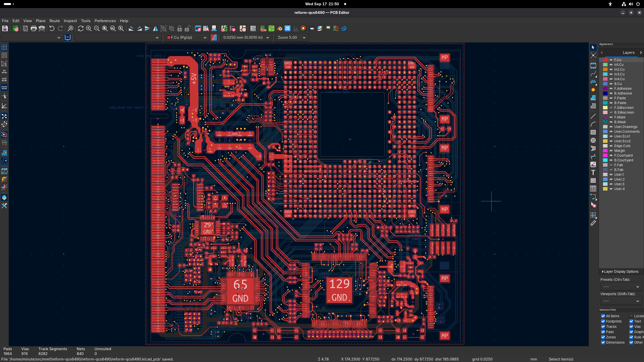644x362 pixels.
Task: Hide the B.Cu layer eye icon
Action: click(x=611, y=84)
